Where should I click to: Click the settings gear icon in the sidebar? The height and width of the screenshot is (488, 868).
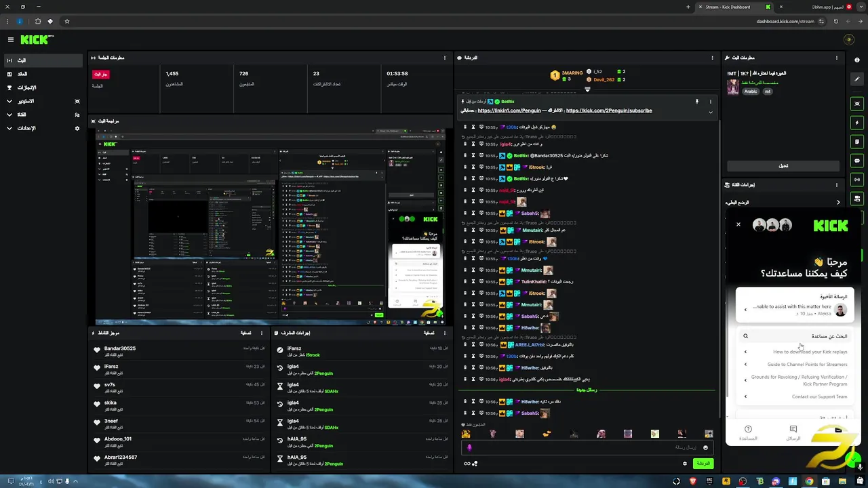coord(77,128)
